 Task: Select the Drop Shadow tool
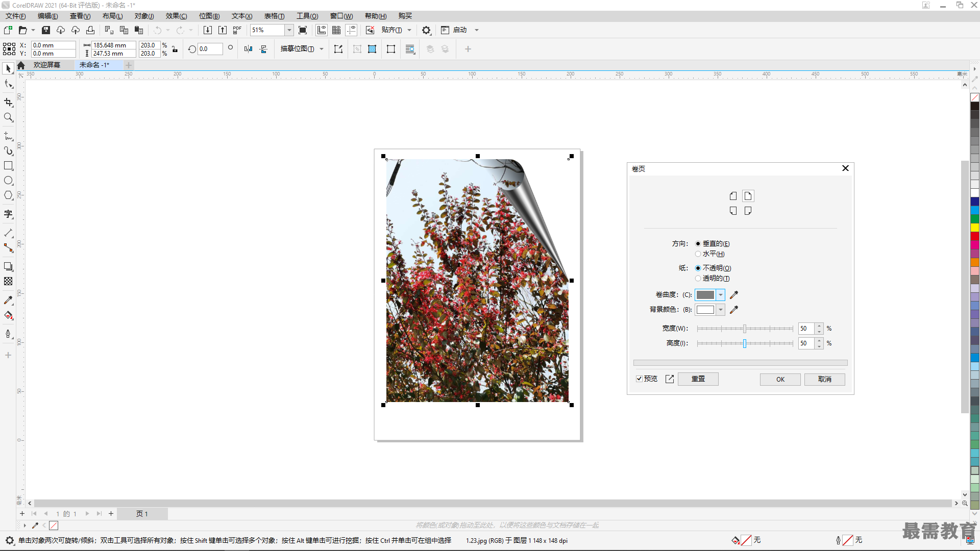[x=8, y=266]
